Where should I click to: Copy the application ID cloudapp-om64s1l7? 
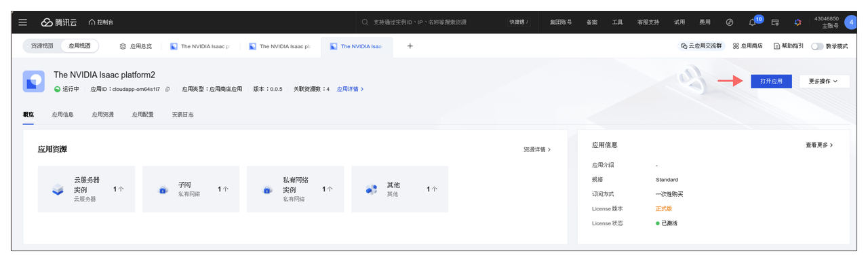click(x=167, y=89)
